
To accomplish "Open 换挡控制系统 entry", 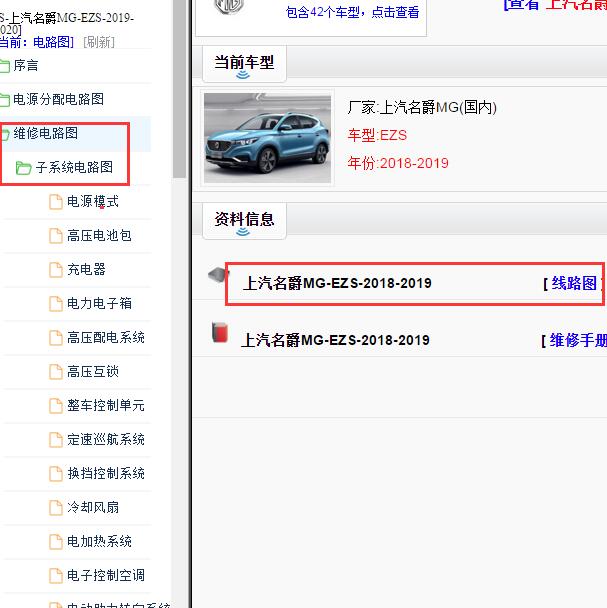I will pos(106,473).
